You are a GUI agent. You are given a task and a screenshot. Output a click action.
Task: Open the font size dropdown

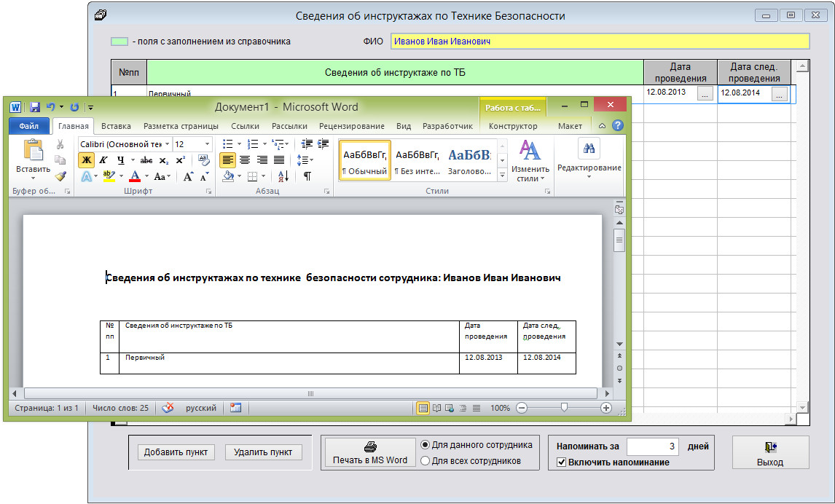pyautogui.click(x=206, y=144)
